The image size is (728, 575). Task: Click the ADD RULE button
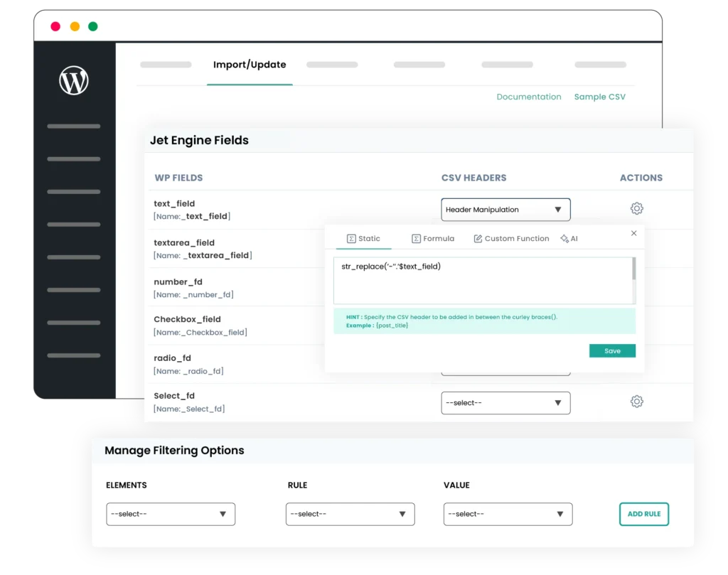tap(643, 514)
